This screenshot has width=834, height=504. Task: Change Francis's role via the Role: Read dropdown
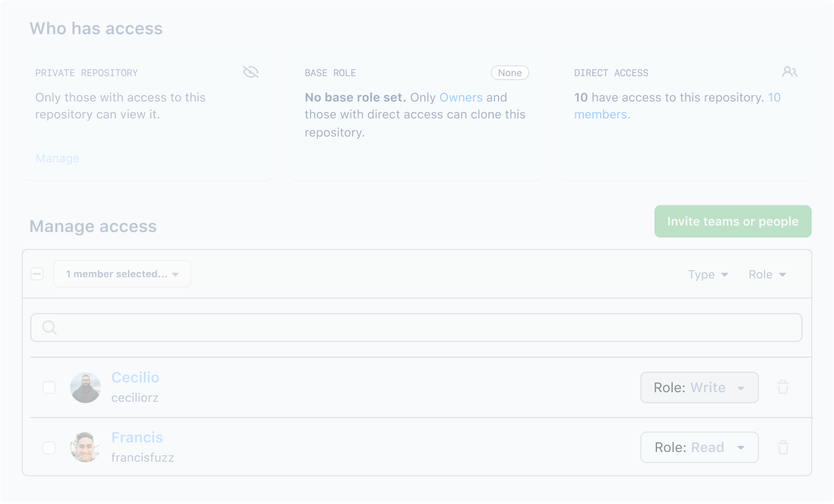coord(699,447)
